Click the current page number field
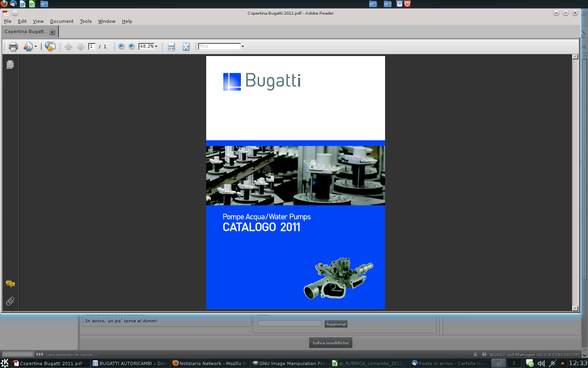Image resolution: width=588 pixels, height=368 pixels. [x=92, y=46]
